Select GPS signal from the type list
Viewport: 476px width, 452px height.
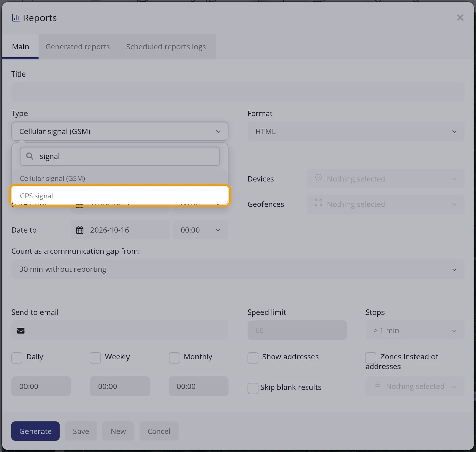120,196
